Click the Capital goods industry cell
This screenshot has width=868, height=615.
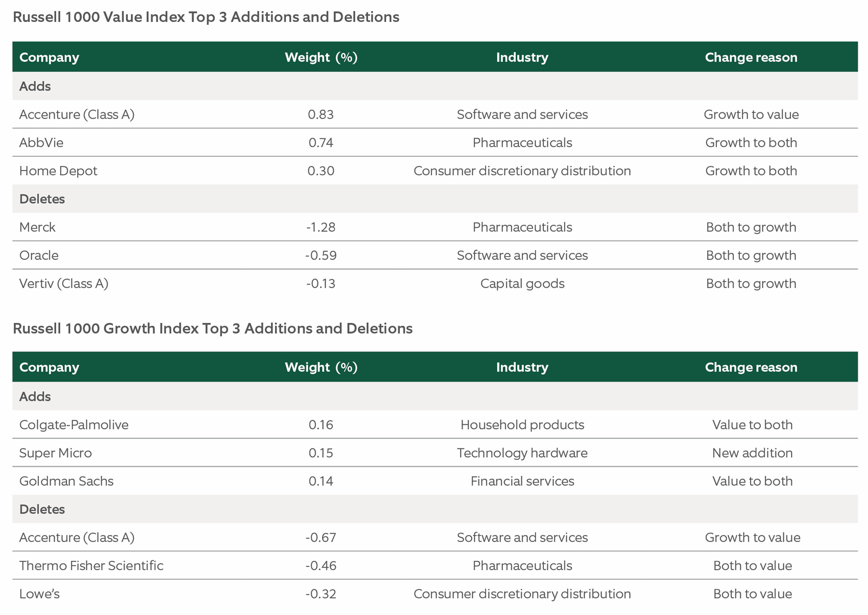tap(522, 283)
